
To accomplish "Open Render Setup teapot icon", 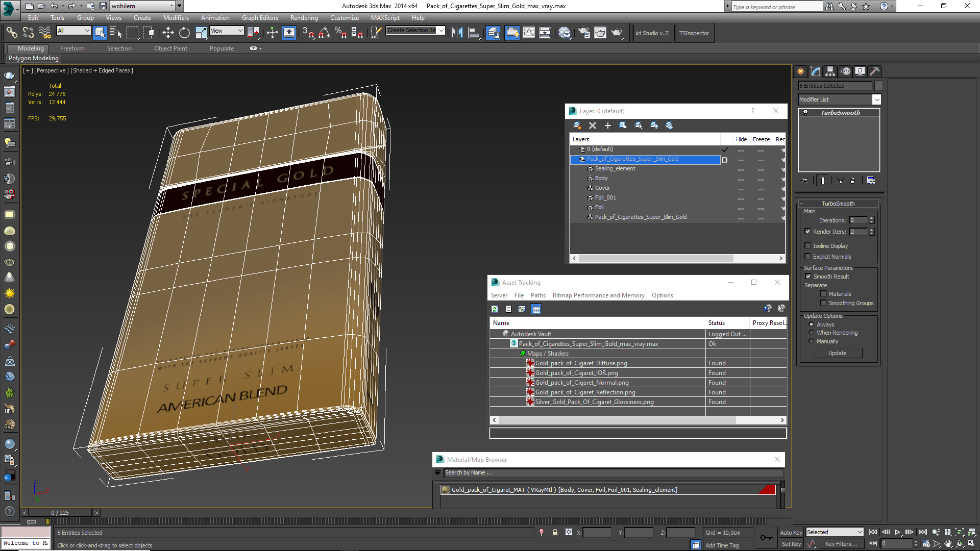I will pyautogui.click(x=584, y=33).
